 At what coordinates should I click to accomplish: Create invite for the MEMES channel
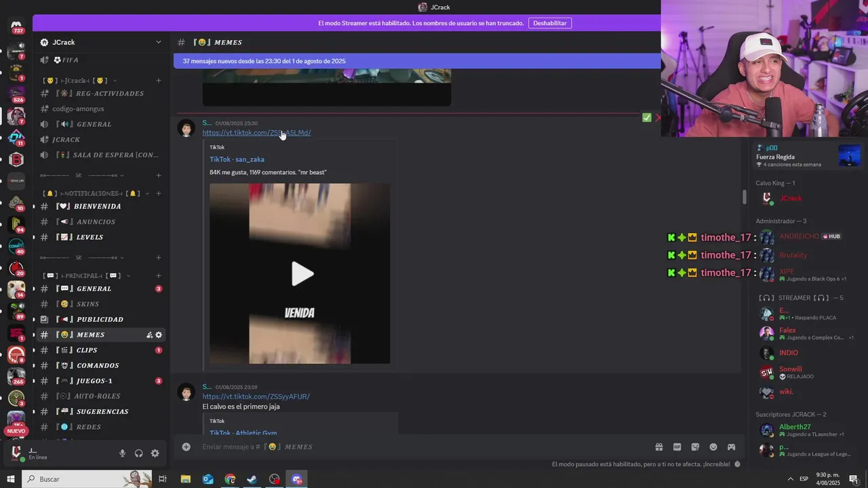(149, 335)
